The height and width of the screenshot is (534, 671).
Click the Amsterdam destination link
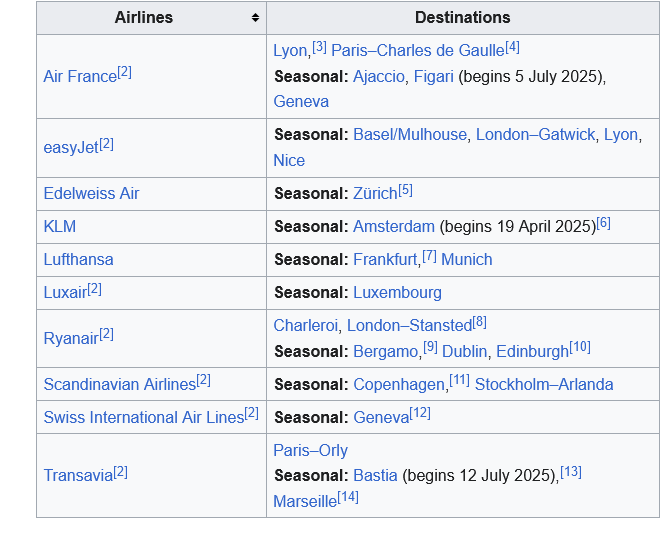click(394, 227)
